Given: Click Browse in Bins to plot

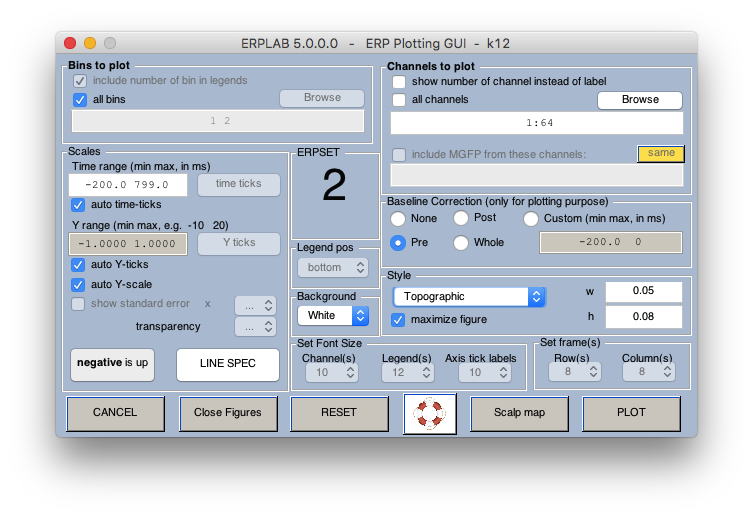Looking at the screenshot, I should [x=322, y=98].
